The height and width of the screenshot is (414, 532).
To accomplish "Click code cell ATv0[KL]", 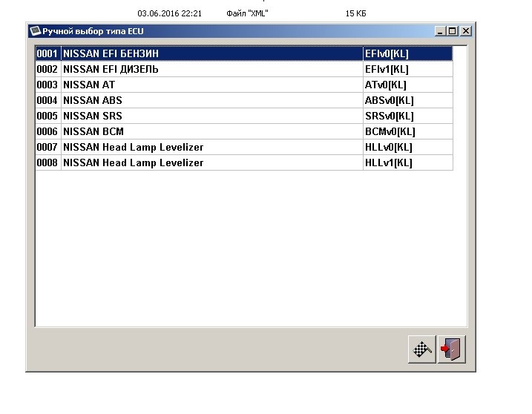I will 408,85.
